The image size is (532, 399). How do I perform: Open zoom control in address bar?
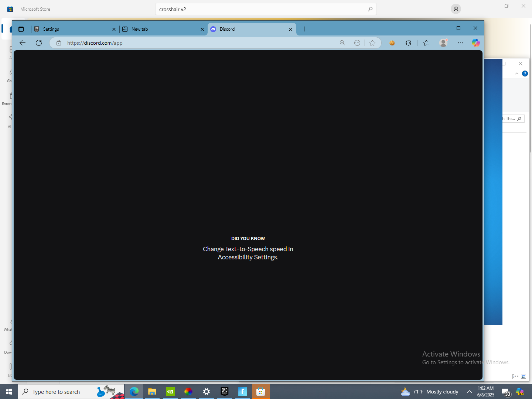pyautogui.click(x=342, y=43)
